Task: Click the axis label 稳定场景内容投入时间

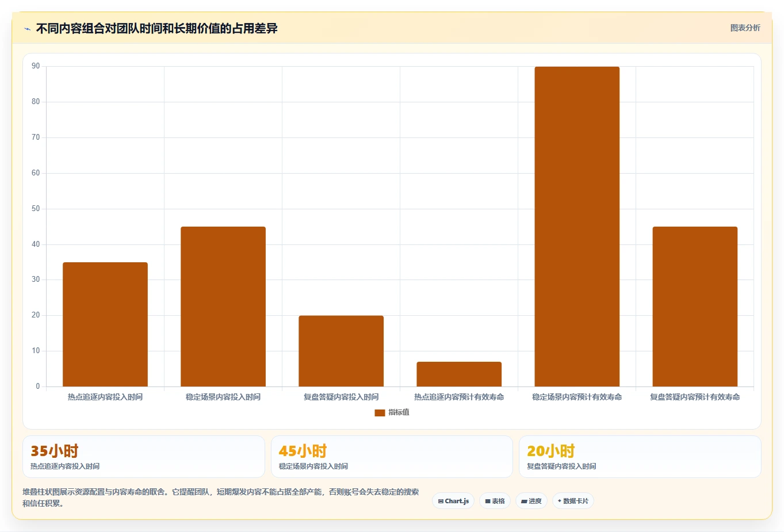Action: (223, 397)
